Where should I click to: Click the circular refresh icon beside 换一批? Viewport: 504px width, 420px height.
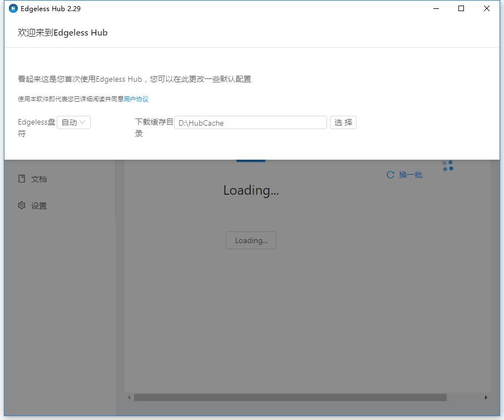[391, 175]
